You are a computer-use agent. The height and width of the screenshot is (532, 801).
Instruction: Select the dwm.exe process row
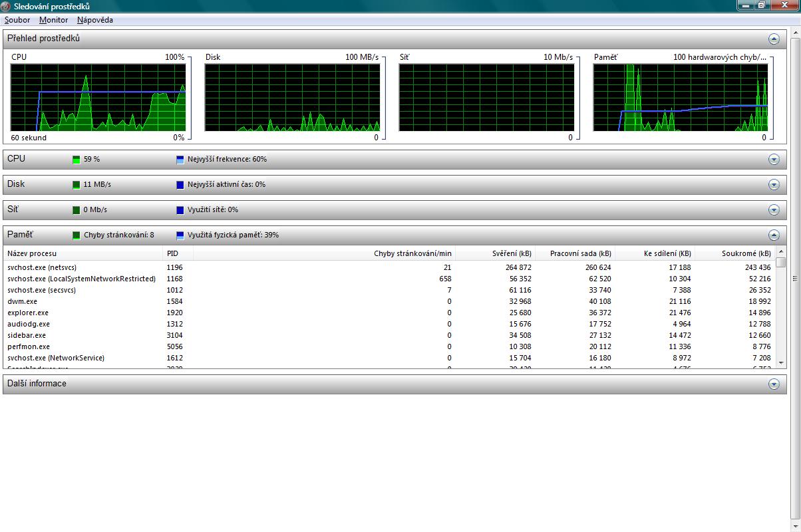pos(389,301)
